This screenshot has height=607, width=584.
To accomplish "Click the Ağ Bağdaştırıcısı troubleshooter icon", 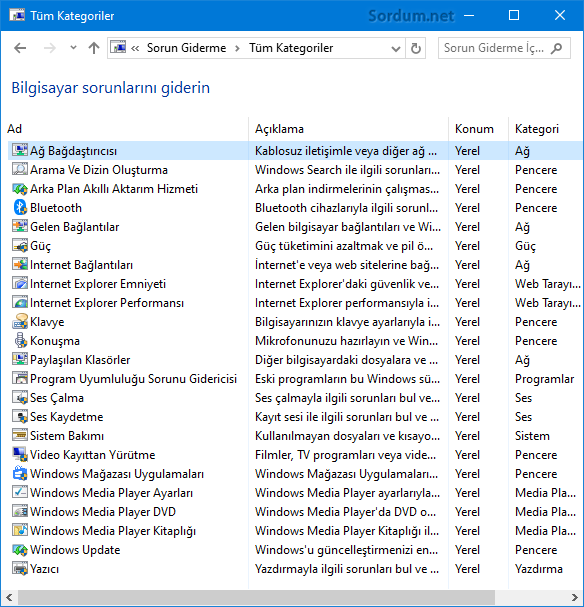I will point(20,150).
